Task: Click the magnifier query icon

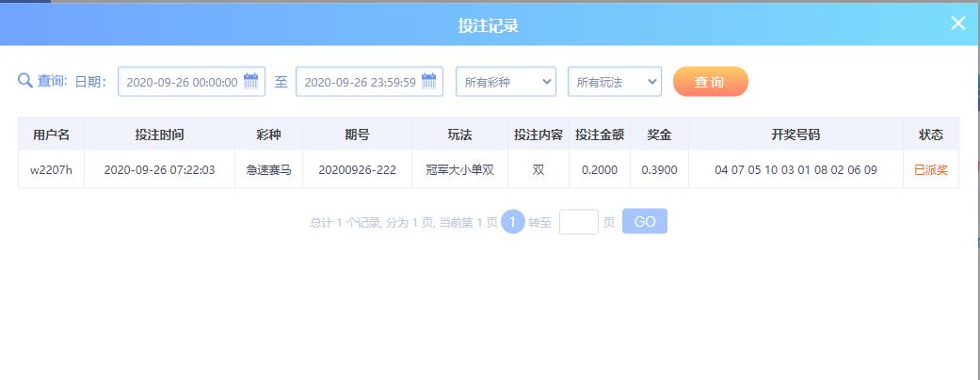Action: 25,81
